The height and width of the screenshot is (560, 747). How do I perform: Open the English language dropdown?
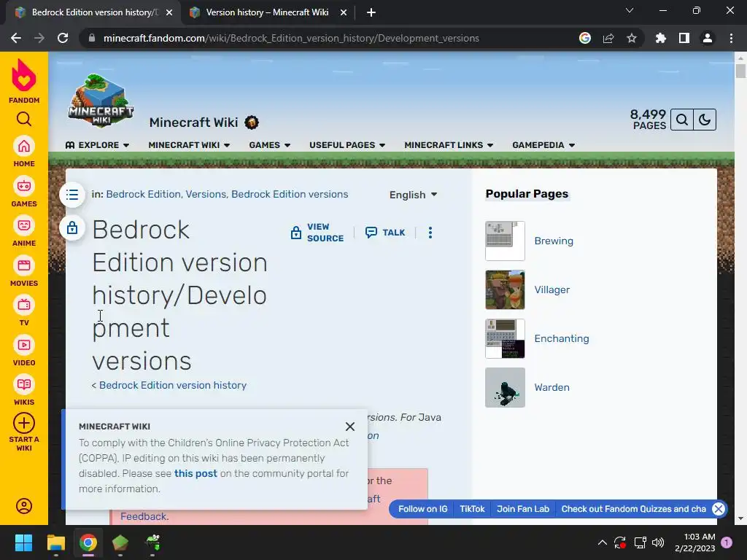tap(413, 195)
